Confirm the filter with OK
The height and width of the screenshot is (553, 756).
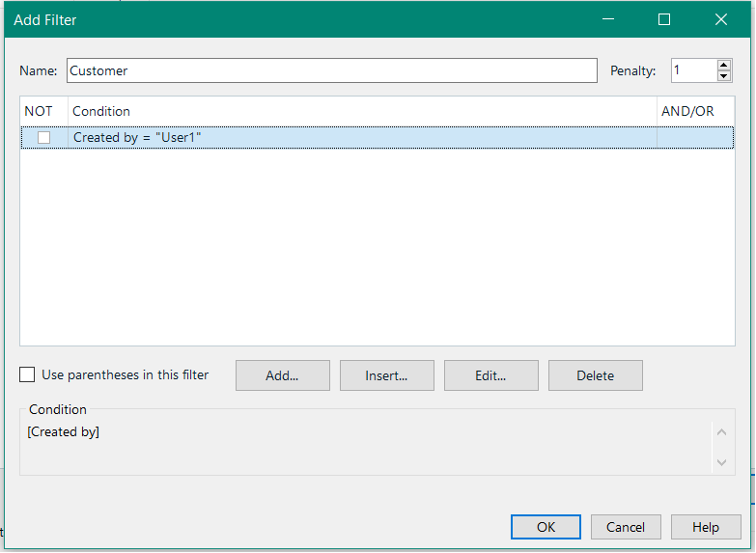coord(546,527)
